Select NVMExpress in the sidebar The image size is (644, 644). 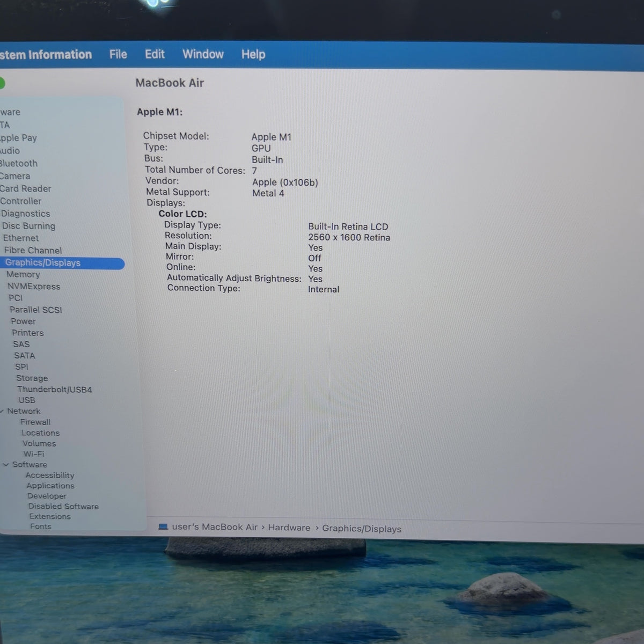pyautogui.click(x=34, y=286)
